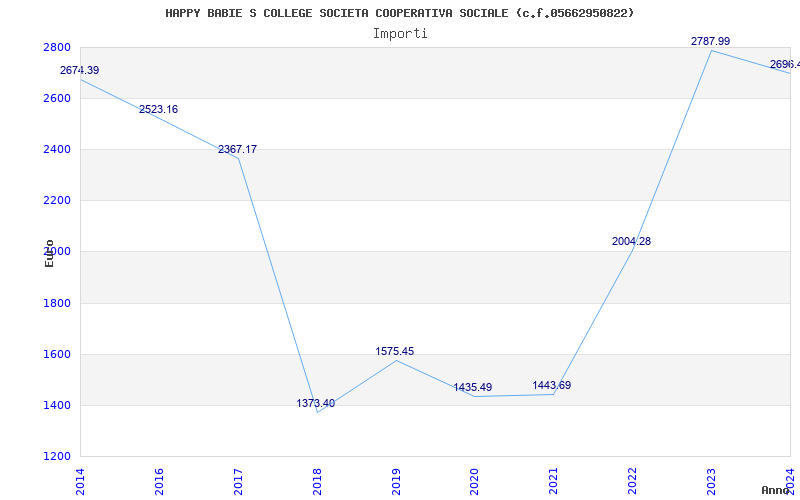Click x-axis year 2016
This screenshot has height=500, width=800.
(159, 481)
